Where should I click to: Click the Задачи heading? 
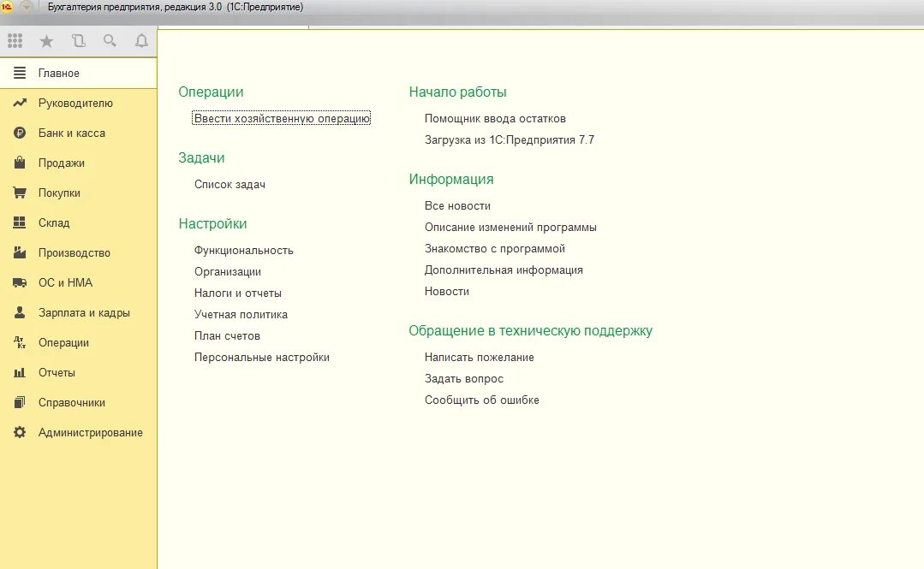pos(201,157)
